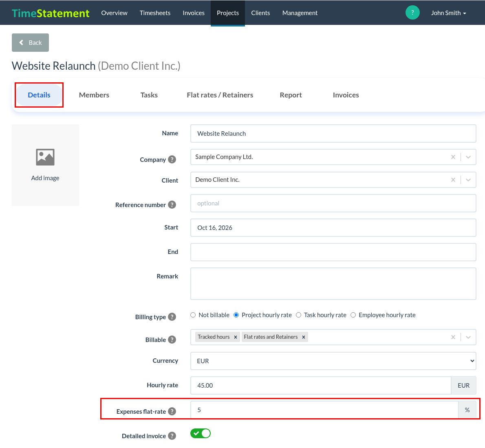
Task: Toggle the Detailed invoice switch
Action: click(201, 433)
